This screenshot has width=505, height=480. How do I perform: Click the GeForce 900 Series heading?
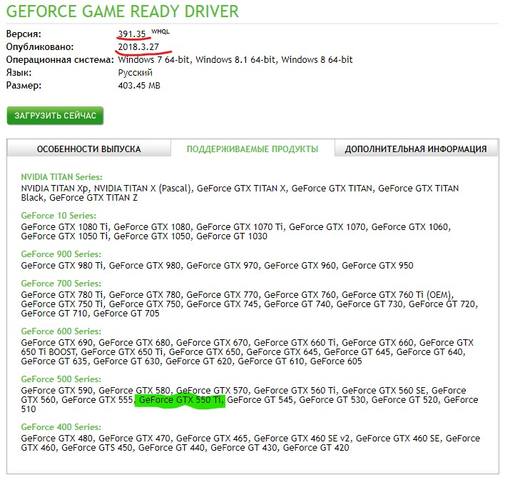pyautogui.click(x=61, y=254)
